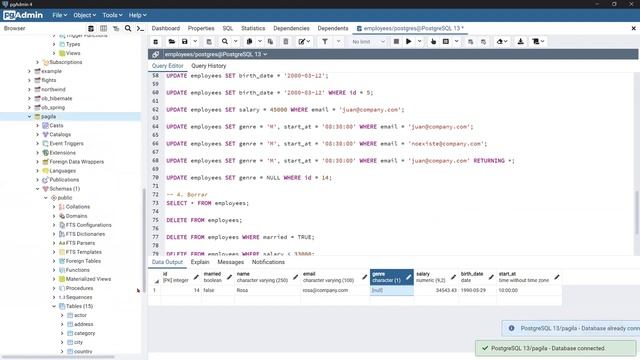This screenshot has width=640, height=360.
Task: Open the Help menu
Action: [138, 15]
